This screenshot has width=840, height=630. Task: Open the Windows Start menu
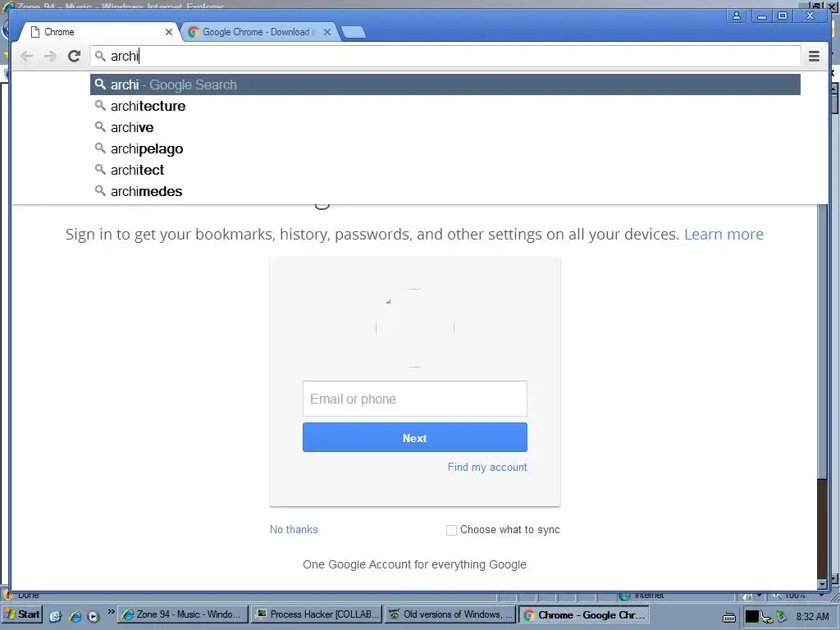22,614
